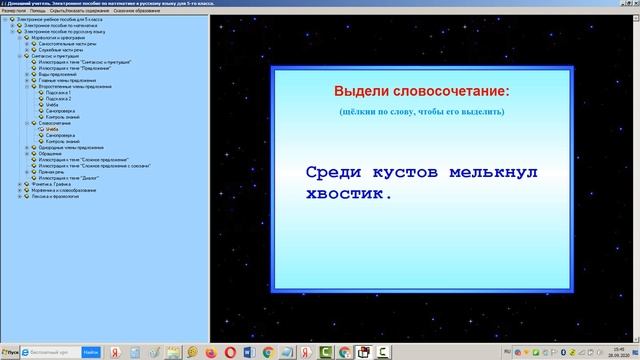Collapse the "Синтаксис и пунктуация" branch
This screenshot has height=360, width=640.
point(20,56)
